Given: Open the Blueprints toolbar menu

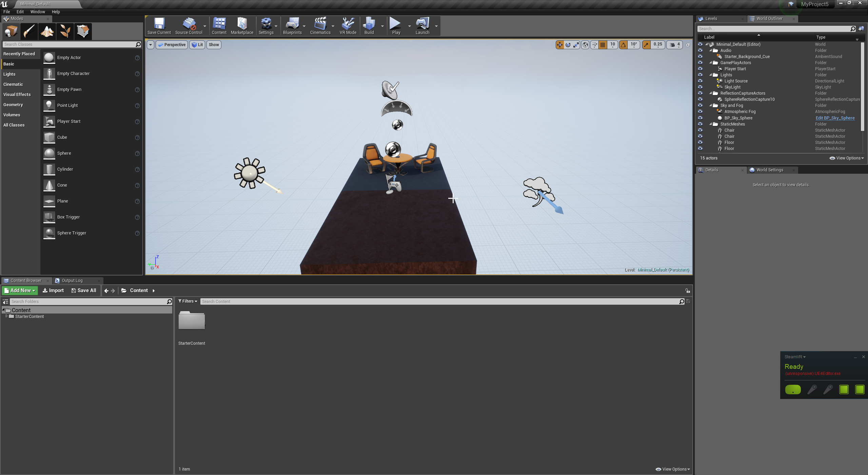Looking at the screenshot, I should click(293, 25).
